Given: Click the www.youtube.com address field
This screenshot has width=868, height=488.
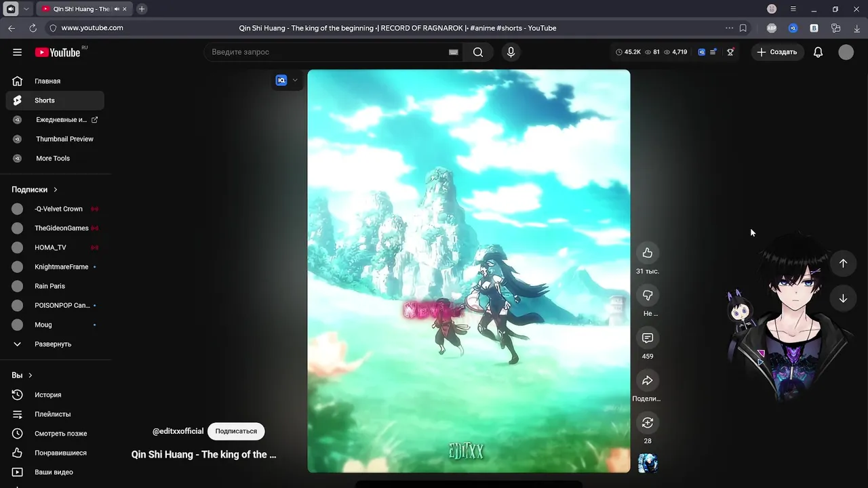Looking at the screenshot, I should 92,28.
